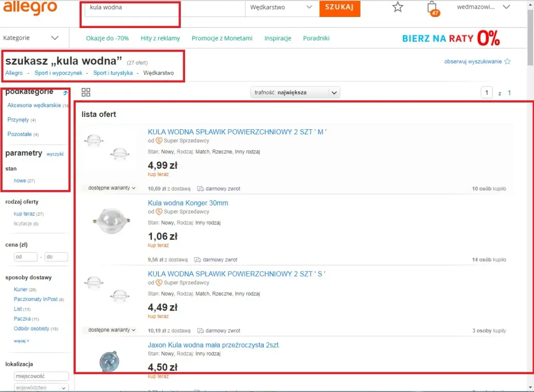534x392 pixels.
Task: Expand dostępne warianty for 'M' offer
Action: 112,188
